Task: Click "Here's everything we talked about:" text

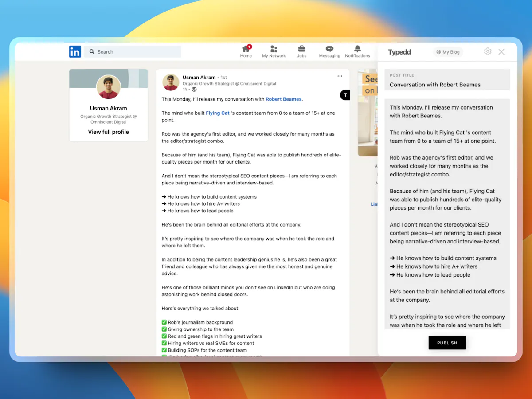Action: point(200,309)
